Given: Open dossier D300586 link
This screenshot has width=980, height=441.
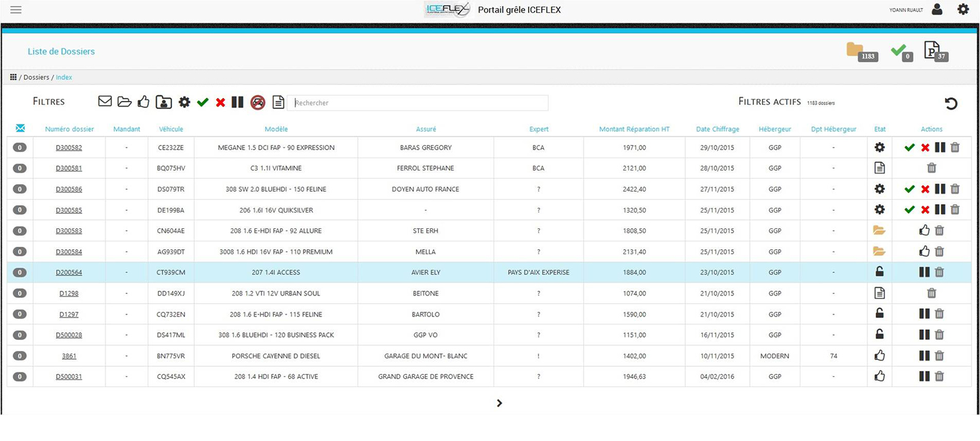Looking at the screenshot, I should [x=69, y=189].
